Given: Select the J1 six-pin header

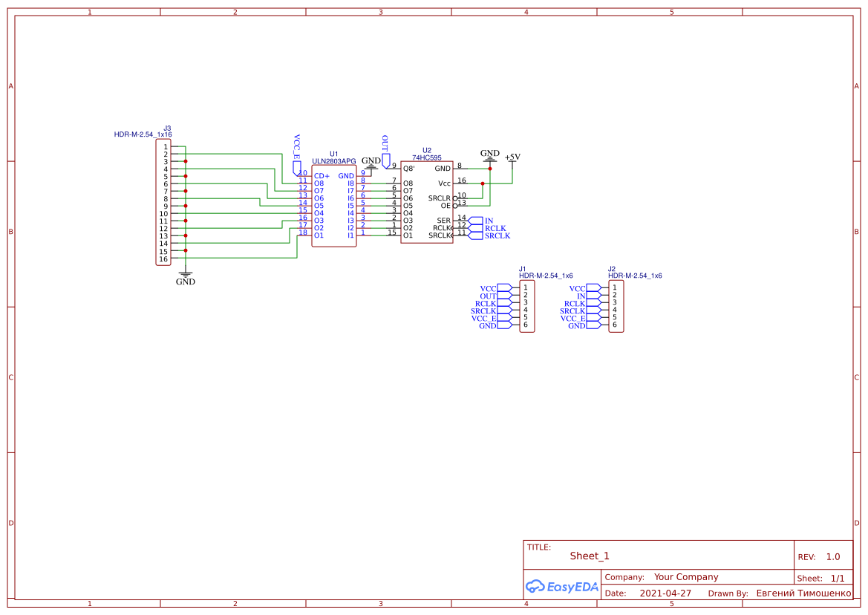Looking at the screenshot, I should tap(527, 306).
